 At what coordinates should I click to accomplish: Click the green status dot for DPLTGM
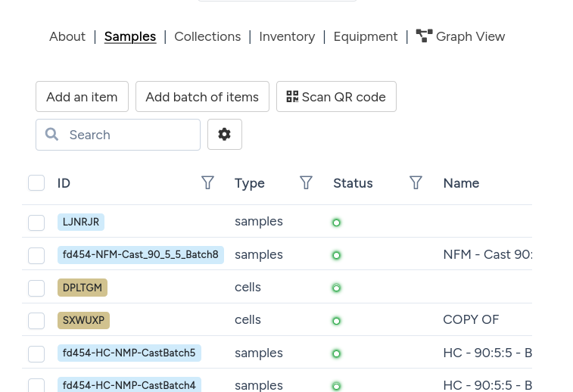[x=336, y=288]
